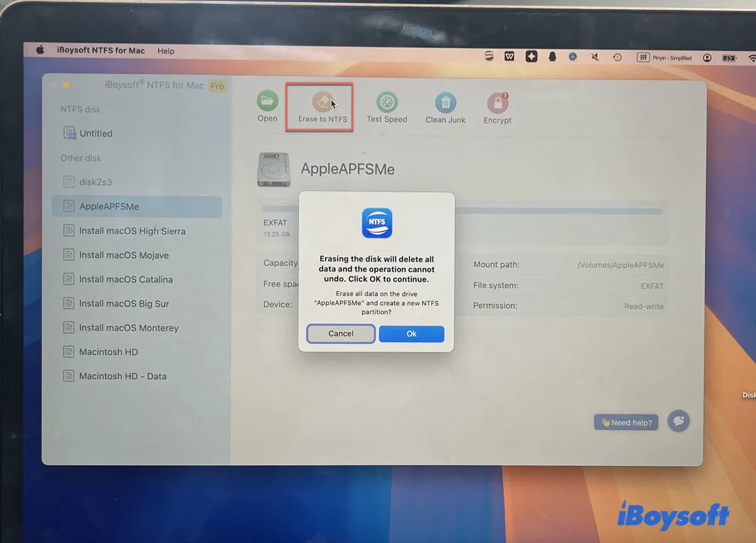Select Install macOS High Sierra volume
The image size is (756, 543).
point(137,231)
